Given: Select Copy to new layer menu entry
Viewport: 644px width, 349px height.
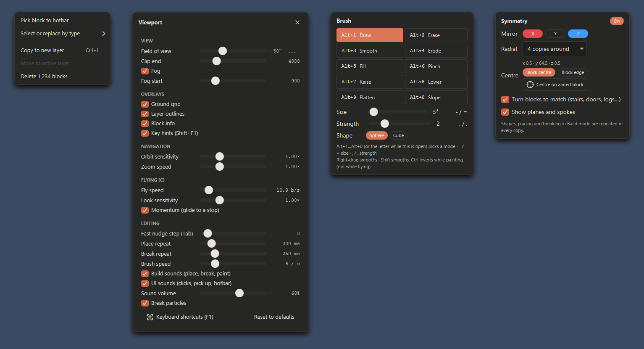Looking at the screenshot, I should pos(62,50).
